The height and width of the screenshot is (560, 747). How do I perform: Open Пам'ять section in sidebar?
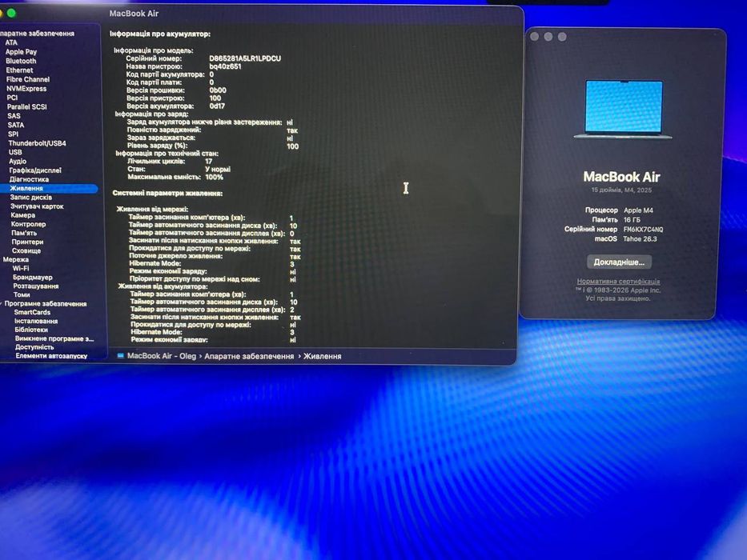24,233
